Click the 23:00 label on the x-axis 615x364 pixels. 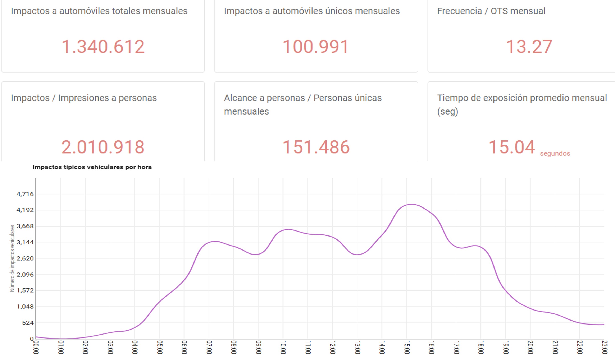pos(605,347)
